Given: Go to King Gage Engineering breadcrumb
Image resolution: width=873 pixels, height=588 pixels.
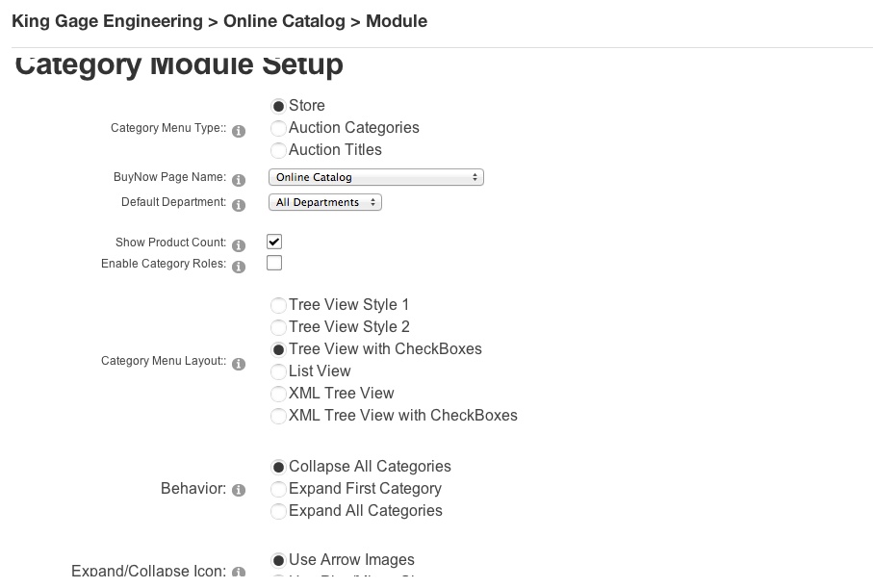Looking at the screenshot, I should 107,21.
